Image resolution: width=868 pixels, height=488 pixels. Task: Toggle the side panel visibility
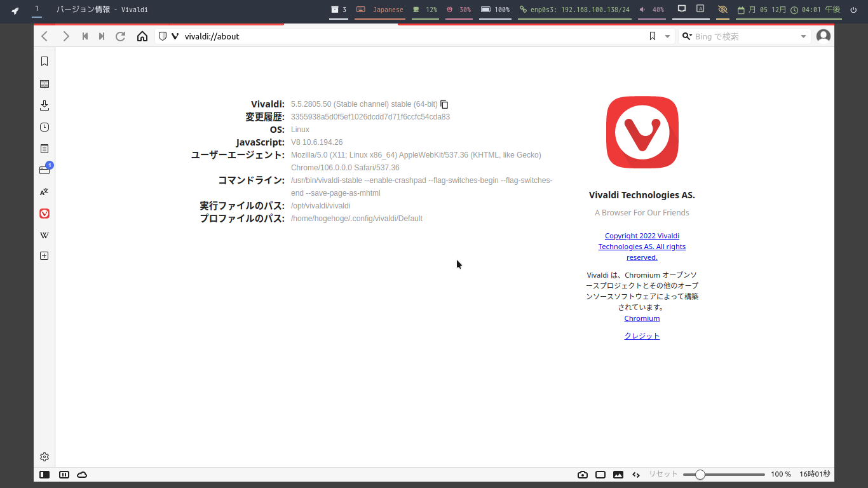pyautogui.click(x=44, y=475)
